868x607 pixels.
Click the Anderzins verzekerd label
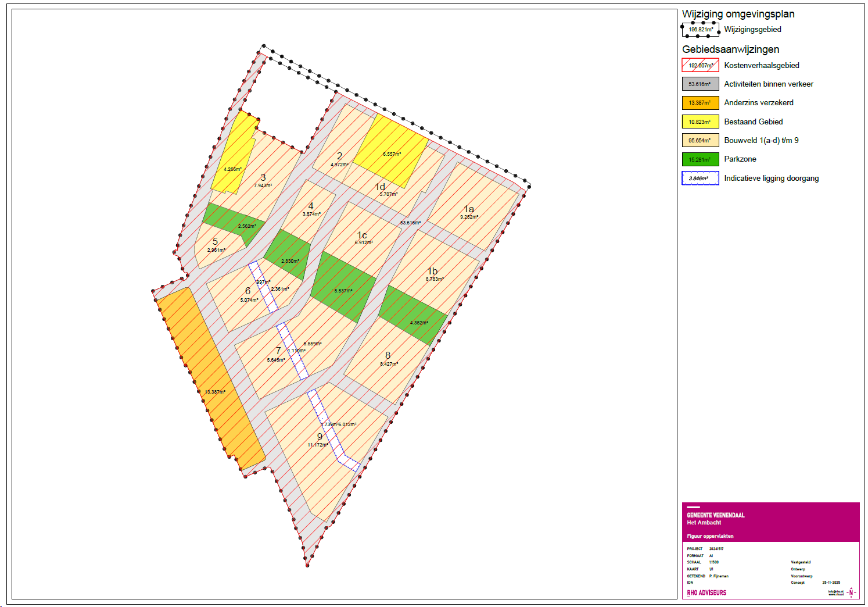[759, 103]
